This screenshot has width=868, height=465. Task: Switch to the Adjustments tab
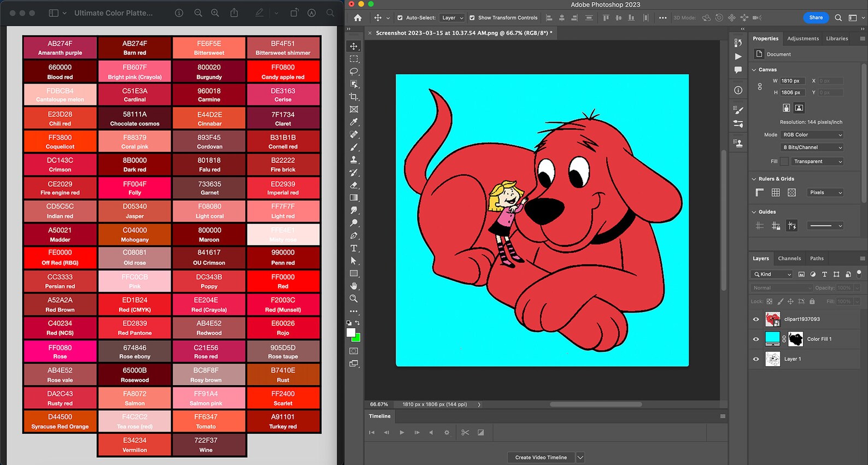tap(803, 39)
